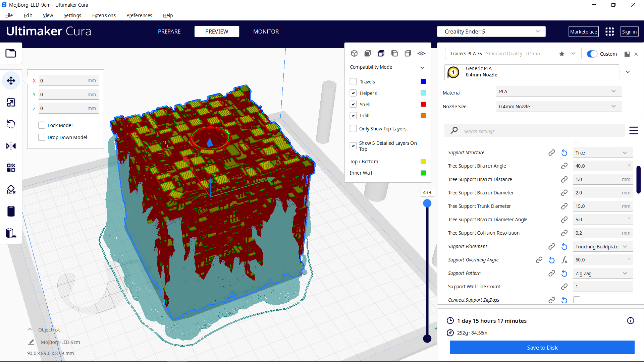The image size is (644, 362).
Task: Turn off the Custom settings toggle
Action: (592, 54)
